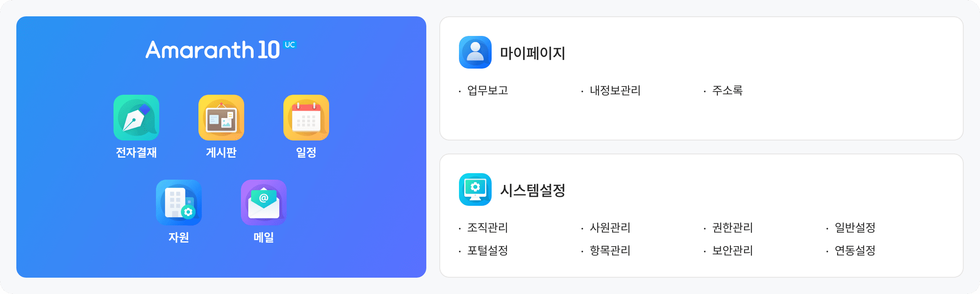Open the 메일 envelope icon
Viewport: 980px width, 294px height.
(x=264, y=203)
